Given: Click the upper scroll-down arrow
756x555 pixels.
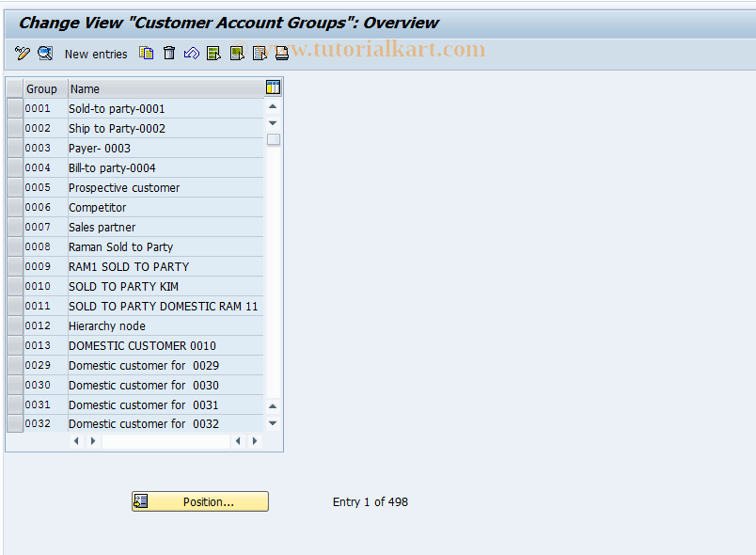Looking at the screenshot, I should [x=273, y=123].
